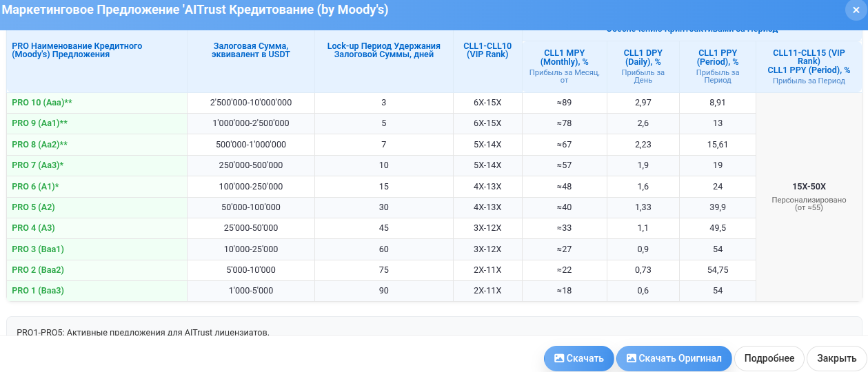Click the monthly profit value ≈40
This screenshot has width=868, height=372.
(x=564, y=207)
